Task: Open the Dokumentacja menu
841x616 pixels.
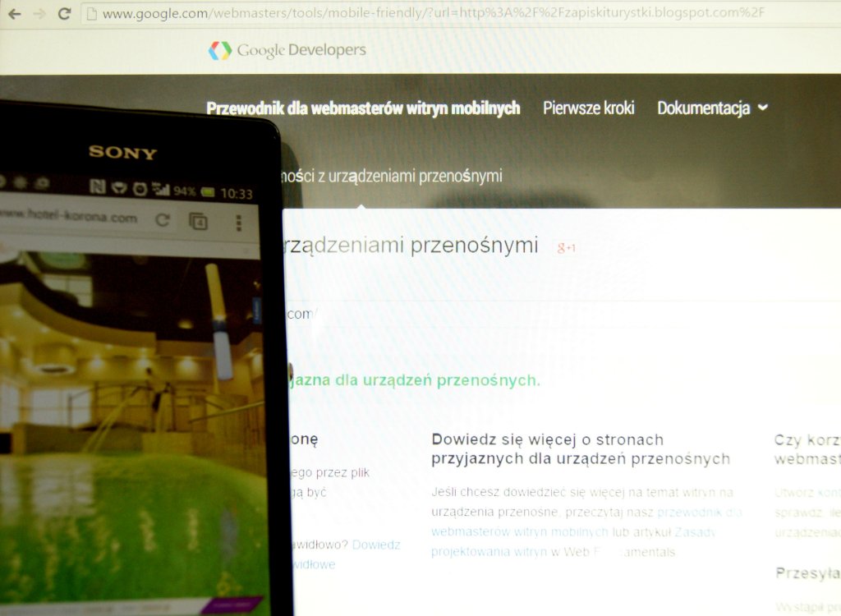Action: [x=703, y=108]
